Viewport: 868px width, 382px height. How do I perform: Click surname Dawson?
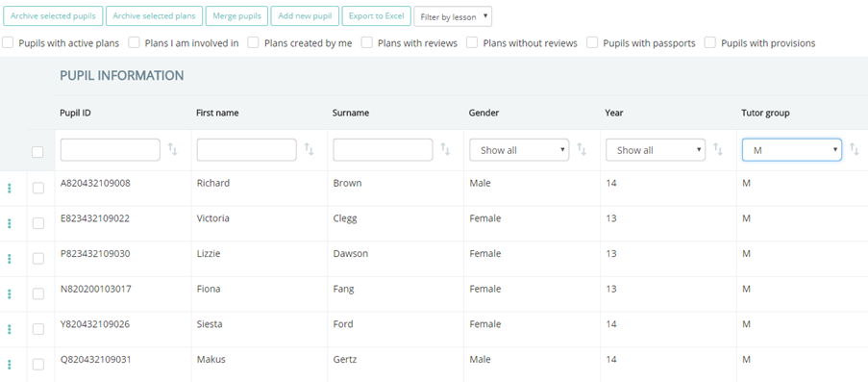[x=351, y=253]
